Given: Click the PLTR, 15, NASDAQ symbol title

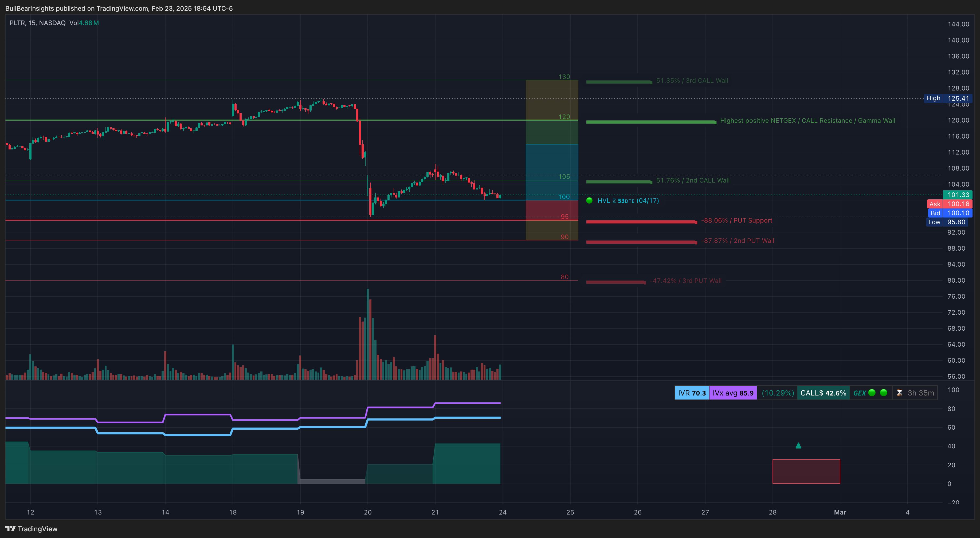Looking at the screenshot, I should (37, 23).
